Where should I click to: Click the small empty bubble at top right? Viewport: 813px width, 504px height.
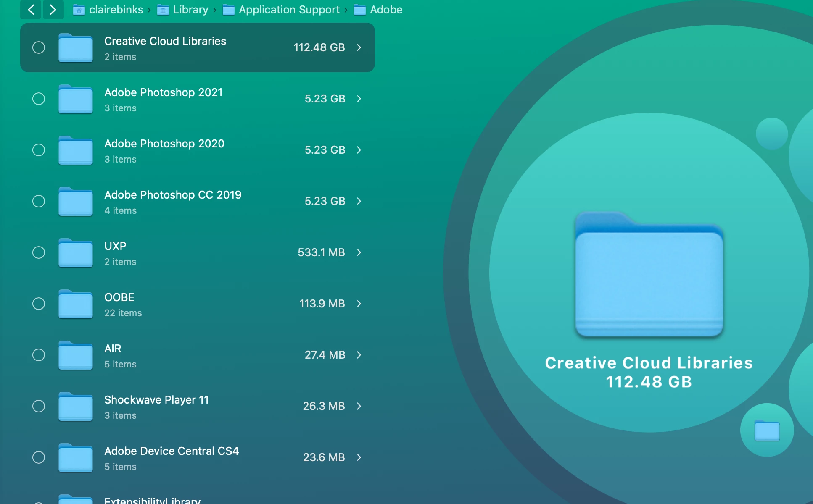pyautogui.click(x=771, y=134)
